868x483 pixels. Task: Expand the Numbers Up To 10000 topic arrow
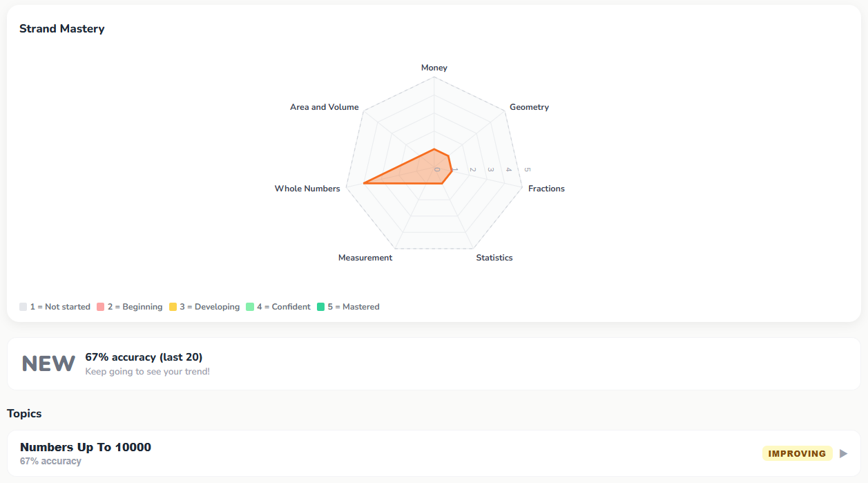click(x=843, y=454)
